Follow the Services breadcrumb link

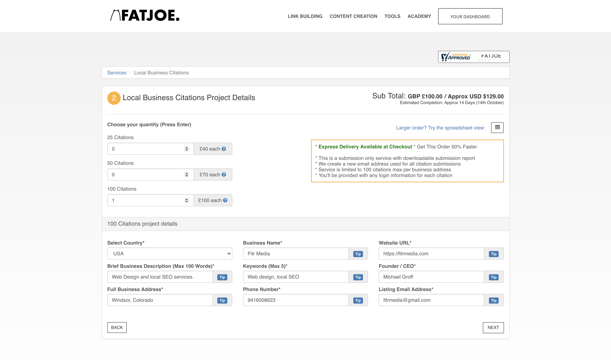pos(117,73)
